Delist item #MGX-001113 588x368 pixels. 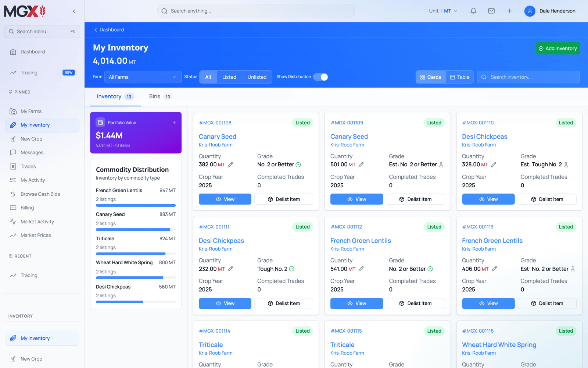coord(547,303)
